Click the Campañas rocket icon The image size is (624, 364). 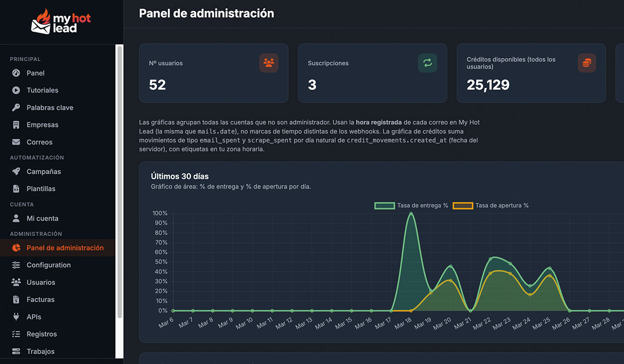tap(16, 172)
